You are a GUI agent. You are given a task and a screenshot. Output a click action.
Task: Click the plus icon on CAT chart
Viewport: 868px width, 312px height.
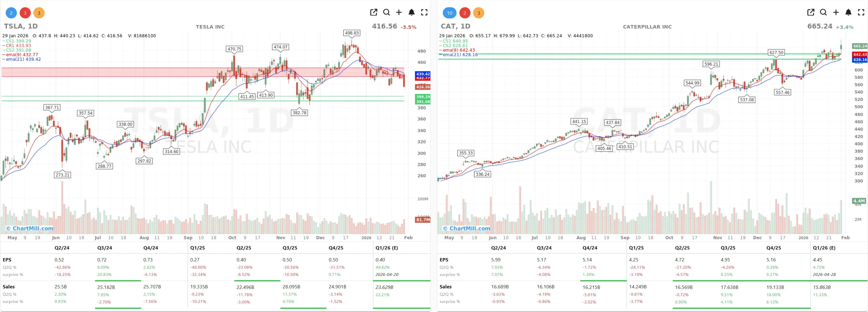pyautogui.click(x=836, y=12)
